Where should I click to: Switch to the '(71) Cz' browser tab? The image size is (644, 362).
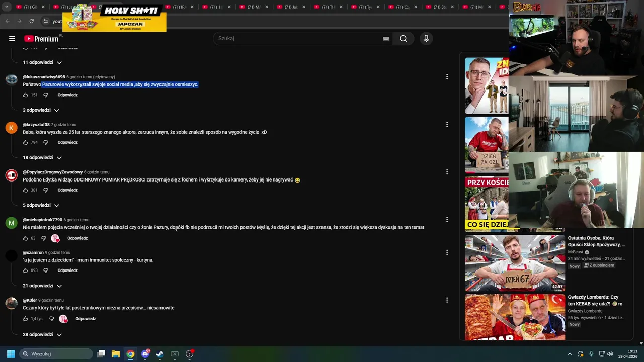[x=403, y=7]
